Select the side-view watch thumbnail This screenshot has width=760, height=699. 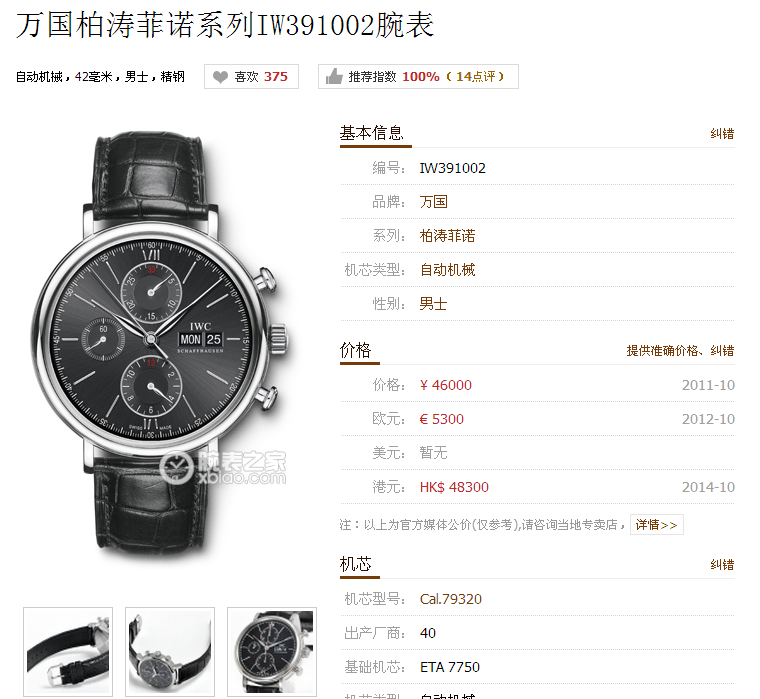[x=170, y=652]
